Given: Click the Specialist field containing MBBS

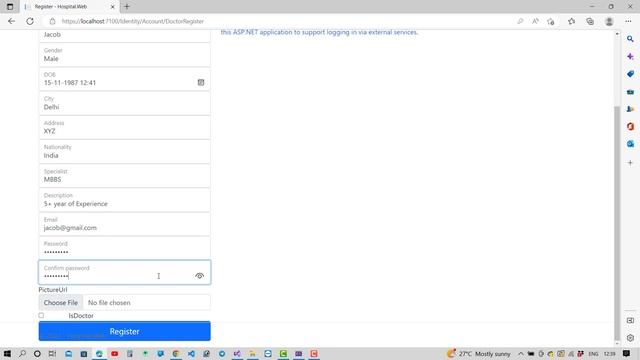Looking at the screenshot, I should point(124,176).
